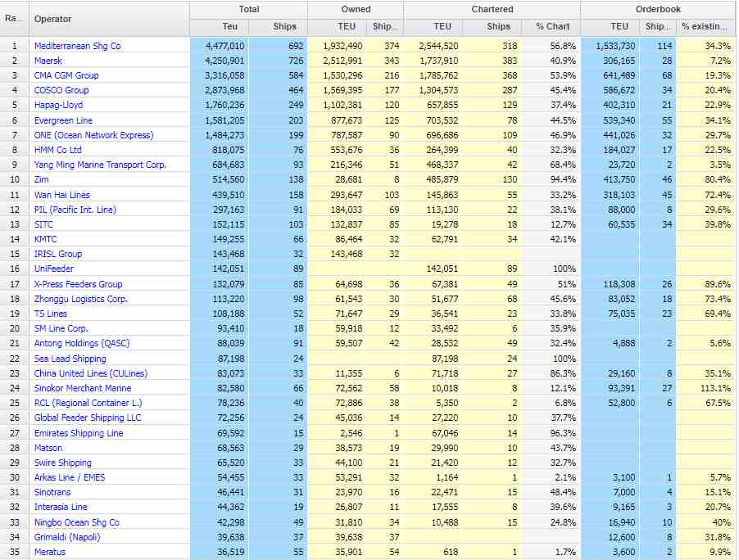Select the Matson operator link

pyautogui.click(x=48, y=448)
